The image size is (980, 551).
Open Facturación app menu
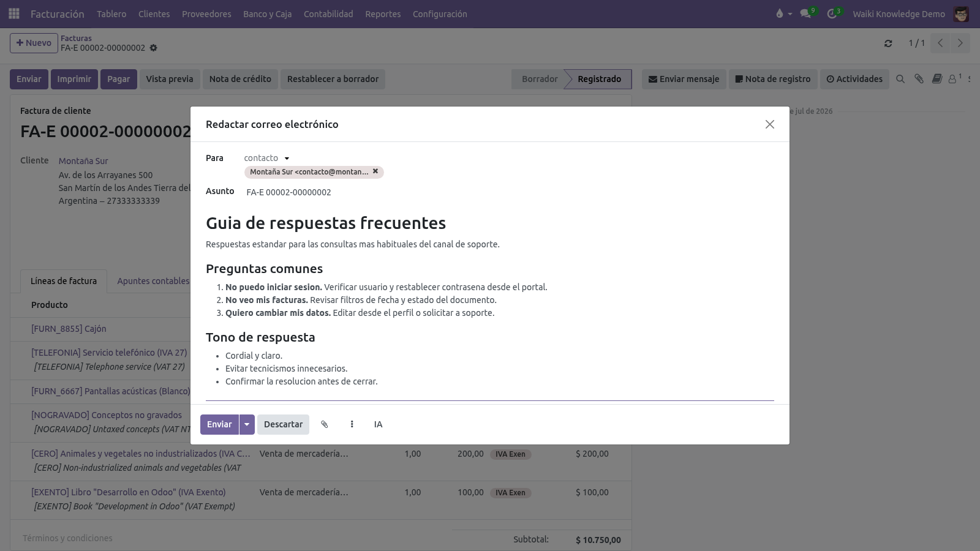click(x=58, y=13)
